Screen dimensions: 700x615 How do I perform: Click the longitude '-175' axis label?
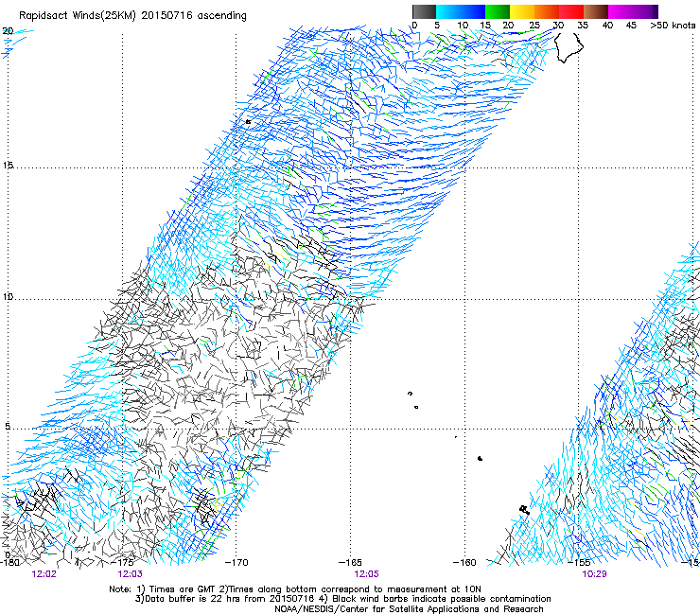click(123, 562)
